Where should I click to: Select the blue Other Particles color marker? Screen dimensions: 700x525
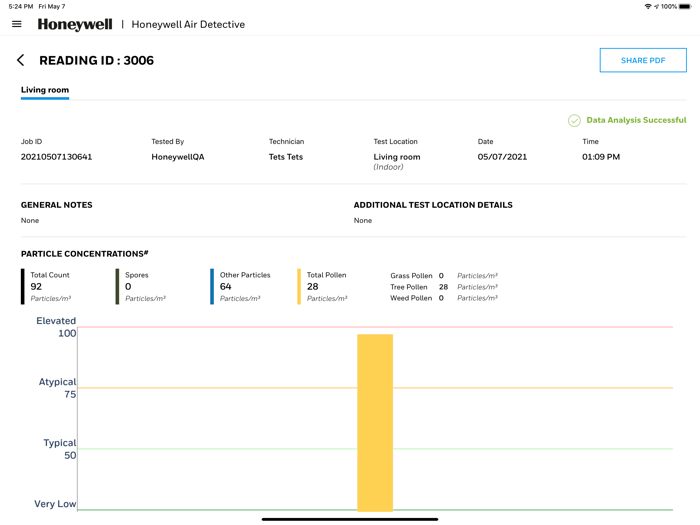(212, 287)
